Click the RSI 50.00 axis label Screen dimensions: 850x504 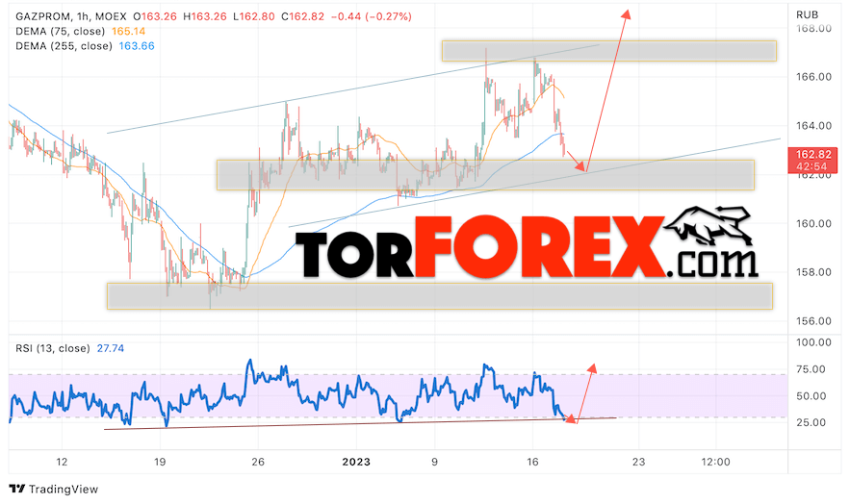pos(811,395)
